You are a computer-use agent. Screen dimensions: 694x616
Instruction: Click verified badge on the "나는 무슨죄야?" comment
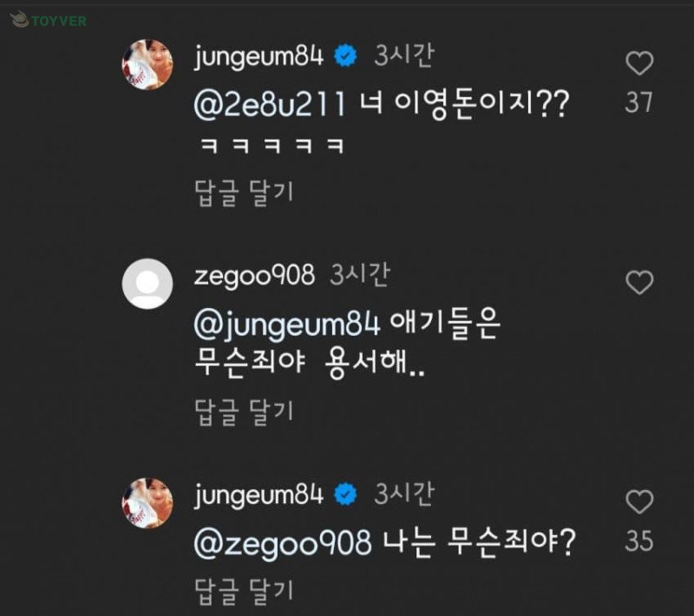point(346,495)
